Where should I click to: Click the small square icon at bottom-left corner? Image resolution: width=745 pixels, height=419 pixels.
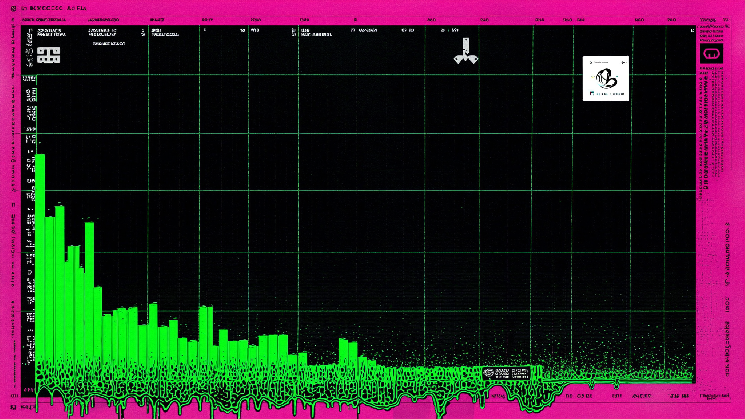14,407
